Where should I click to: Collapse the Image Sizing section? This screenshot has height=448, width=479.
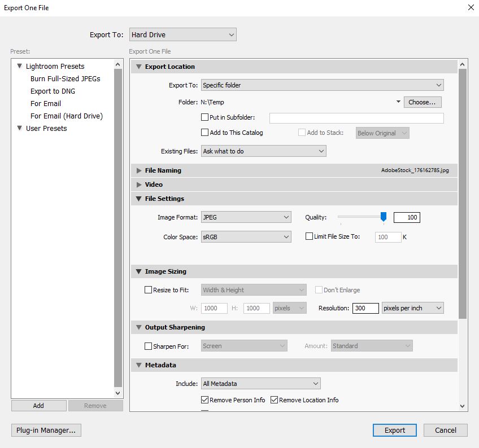click(139, 271)
